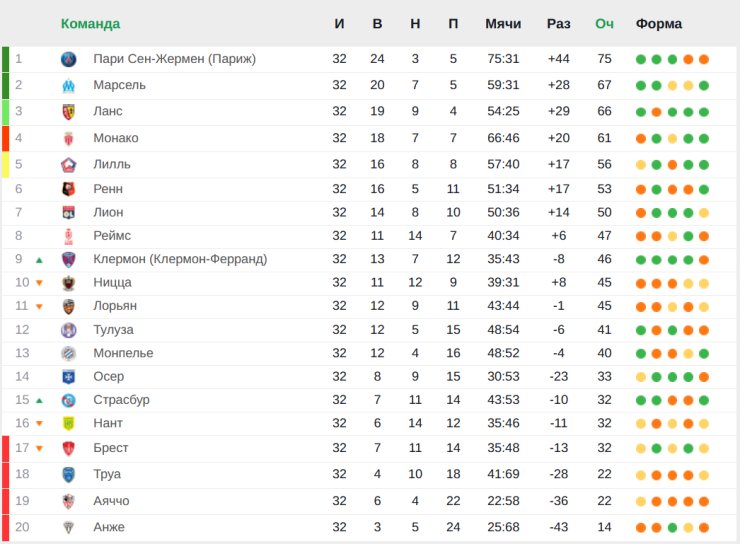
Task: Click the Nantes yellow crest icon
Action: point(69,423)
